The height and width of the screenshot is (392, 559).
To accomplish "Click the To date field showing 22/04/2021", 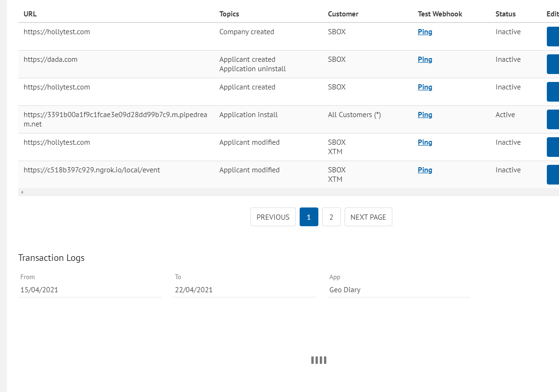I will click(x=244, y=289).
